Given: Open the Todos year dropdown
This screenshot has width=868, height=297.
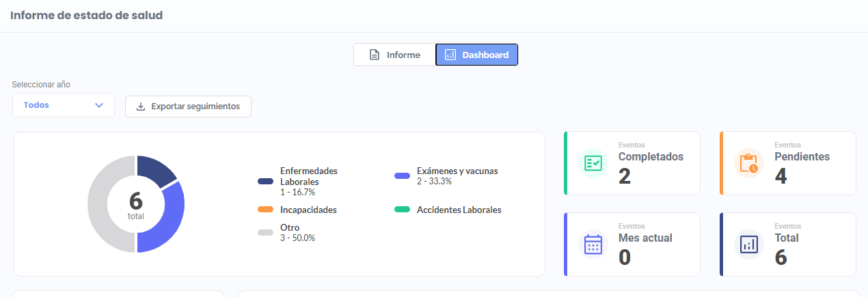Looking at the screenshot, I should point(63,105).
